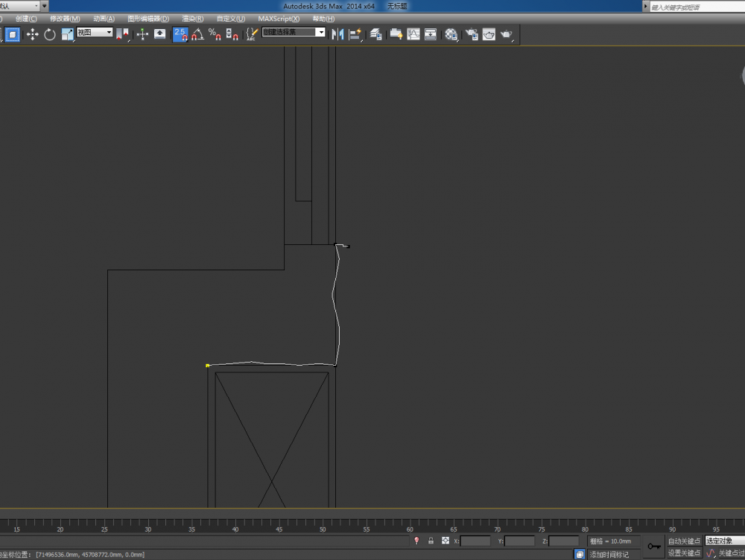Open the 修改器(M) menu
The width and height of the screenshot is (745, 560).
point(65,19)
